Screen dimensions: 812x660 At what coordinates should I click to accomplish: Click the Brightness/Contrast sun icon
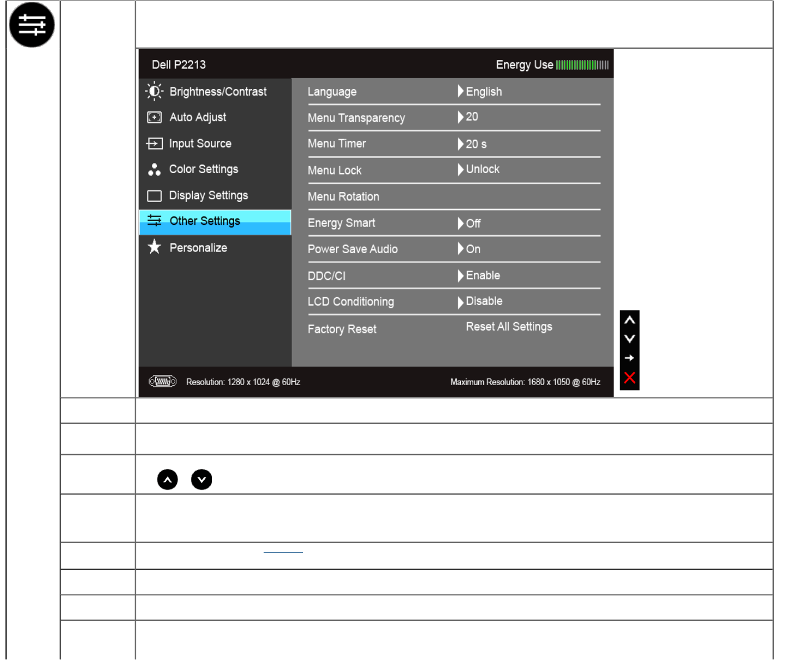(x=154, y=91)
